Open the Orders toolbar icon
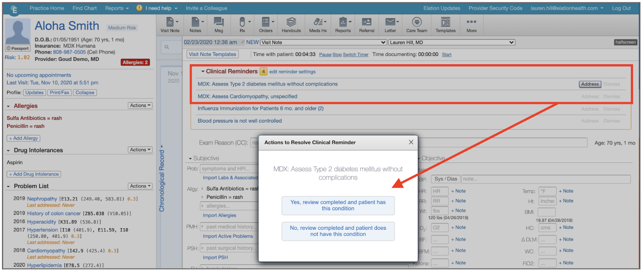The height and width of the screenshot is (272, 644). (266, 25)
